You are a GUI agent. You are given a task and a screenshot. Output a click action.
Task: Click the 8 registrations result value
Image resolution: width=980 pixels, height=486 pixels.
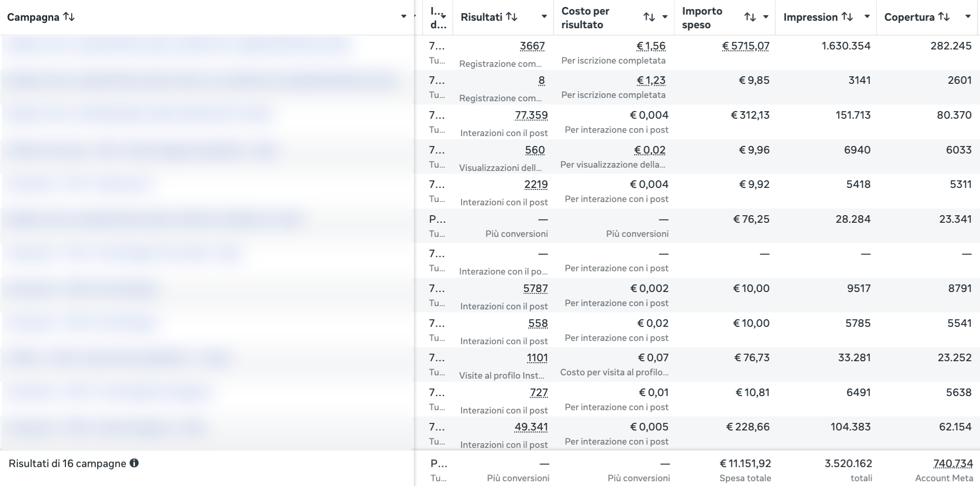542,81
